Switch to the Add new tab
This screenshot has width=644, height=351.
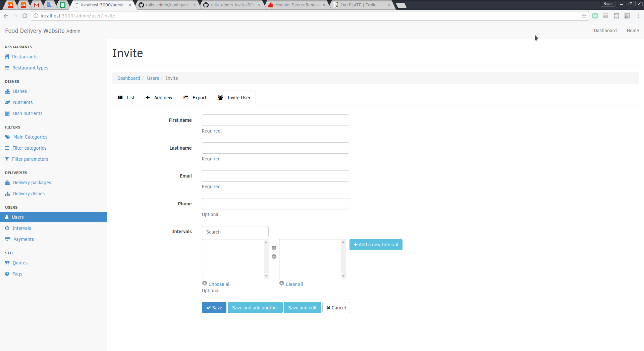(x=159, y=98)
